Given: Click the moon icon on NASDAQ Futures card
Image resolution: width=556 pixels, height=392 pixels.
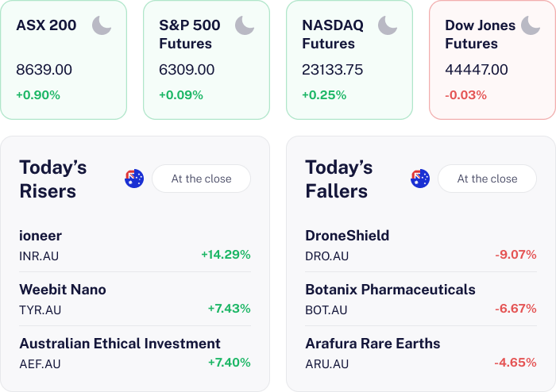Looking at the screenshot, I should coord(388,25).
